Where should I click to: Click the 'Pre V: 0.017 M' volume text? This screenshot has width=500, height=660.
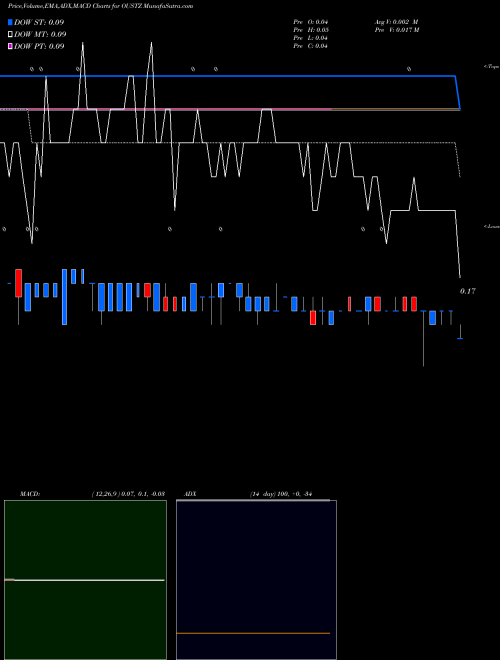coord(396,30)
